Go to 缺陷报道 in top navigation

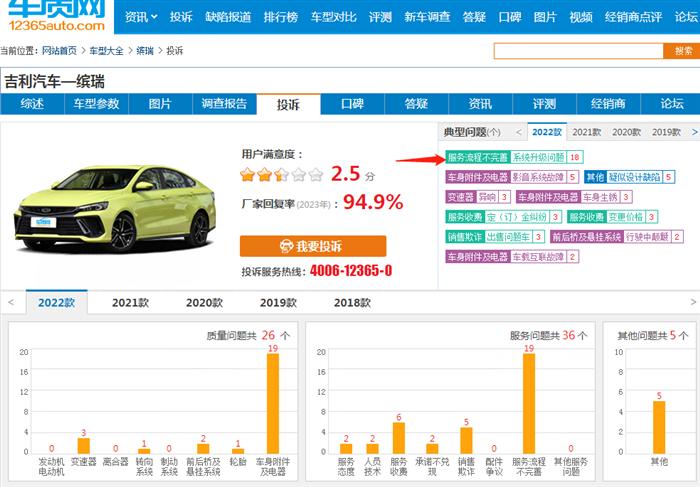[x=228, y=17]
